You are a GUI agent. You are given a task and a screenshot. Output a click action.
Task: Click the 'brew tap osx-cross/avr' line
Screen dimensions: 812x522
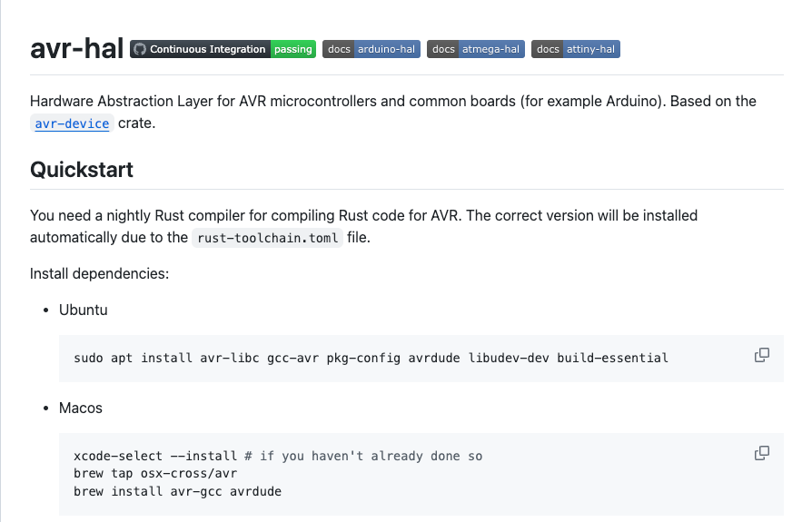coord(155,473)
